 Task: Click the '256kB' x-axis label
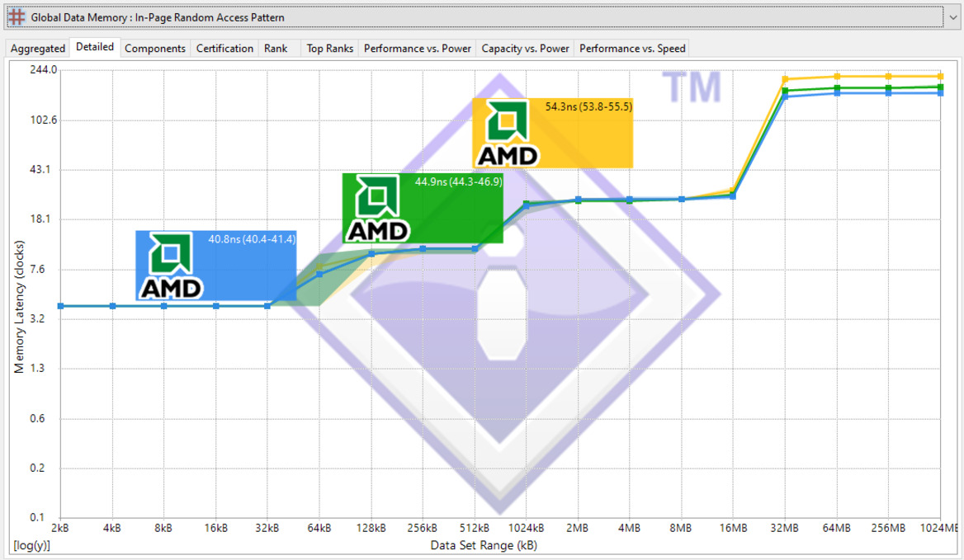pos(422,528)
